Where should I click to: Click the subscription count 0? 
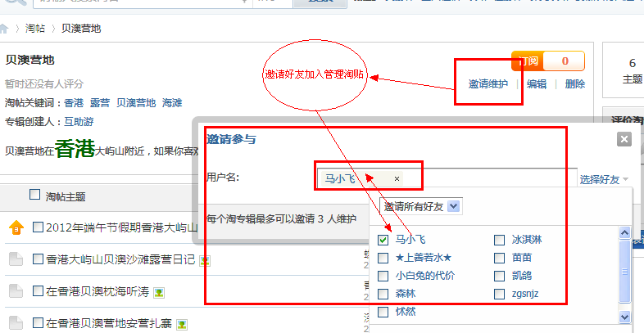pyautogui.click(x=565, y=61)
